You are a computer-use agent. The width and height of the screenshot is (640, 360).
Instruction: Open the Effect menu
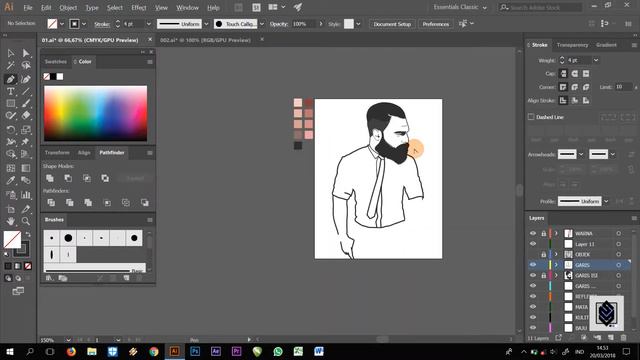[139, 8]
